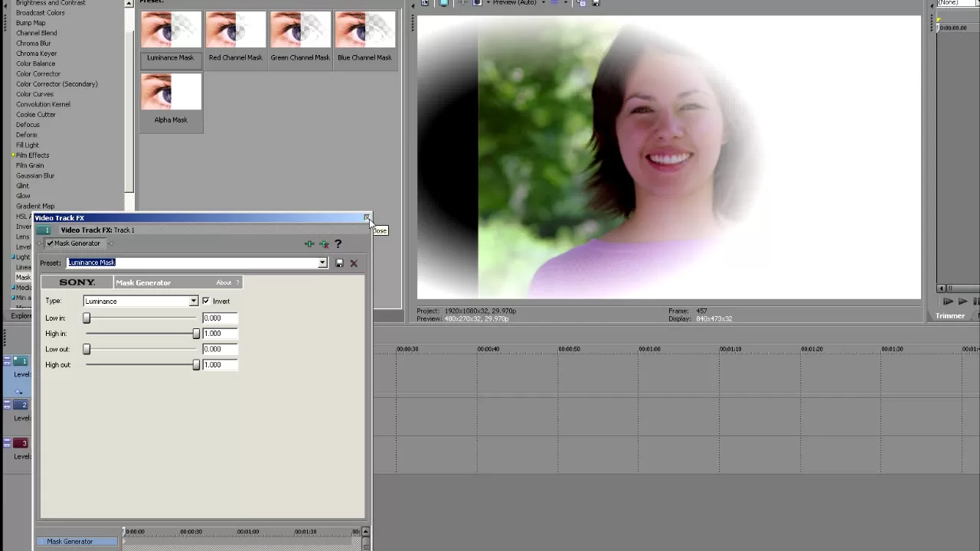Open the plug-in help question mark

pyautogui.click(x=338, y=244)
